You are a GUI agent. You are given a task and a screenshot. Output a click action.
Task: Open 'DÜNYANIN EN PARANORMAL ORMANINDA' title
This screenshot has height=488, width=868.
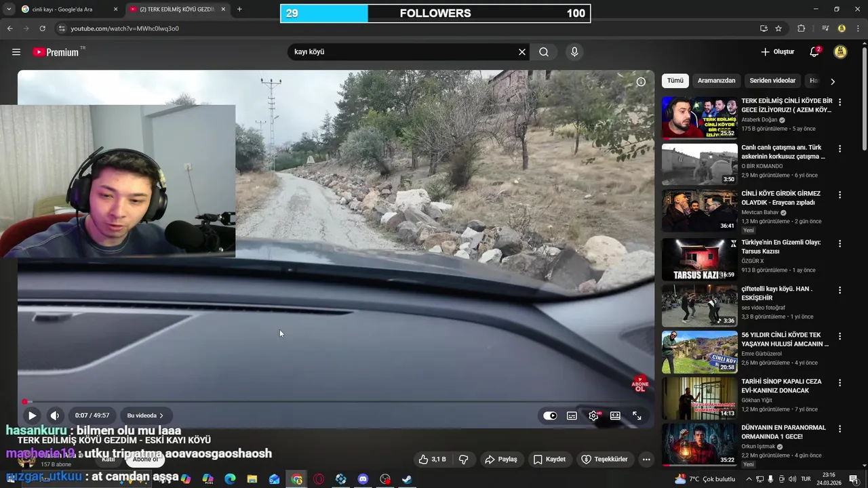click(783, 432)
